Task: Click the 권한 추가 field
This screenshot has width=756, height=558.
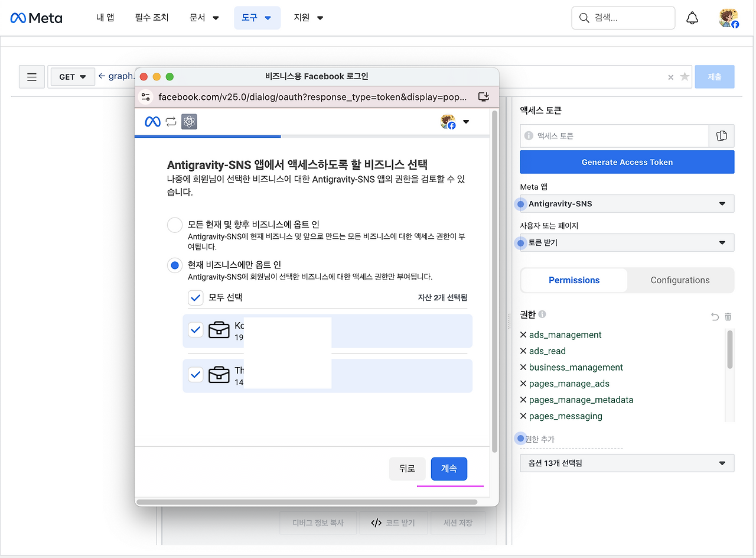Action: pyautogui.click(x=571, y=439)
